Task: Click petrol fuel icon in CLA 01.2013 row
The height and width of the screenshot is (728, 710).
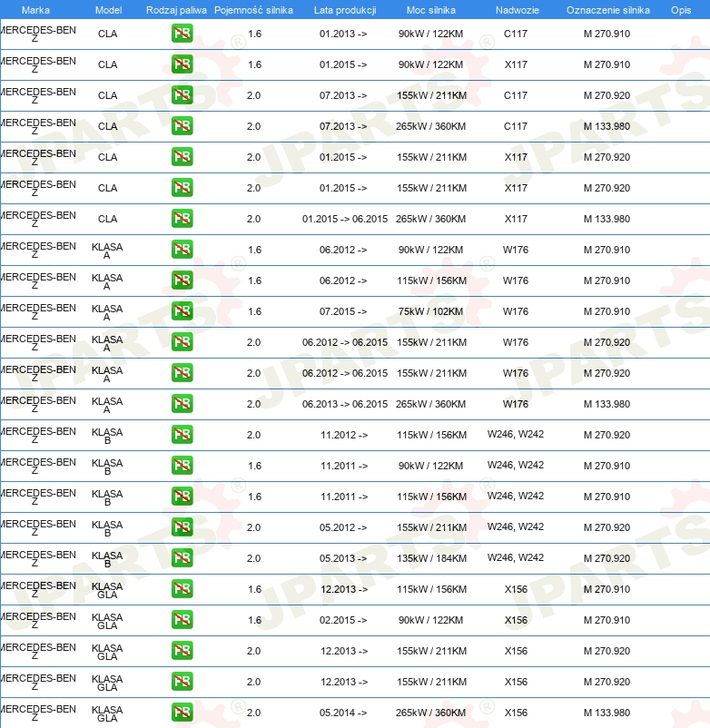Action: [182, 34]
